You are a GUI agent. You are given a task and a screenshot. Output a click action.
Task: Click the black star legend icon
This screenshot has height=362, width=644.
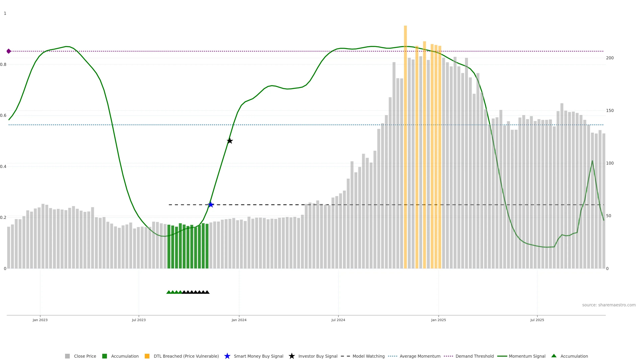click(291, 356)
